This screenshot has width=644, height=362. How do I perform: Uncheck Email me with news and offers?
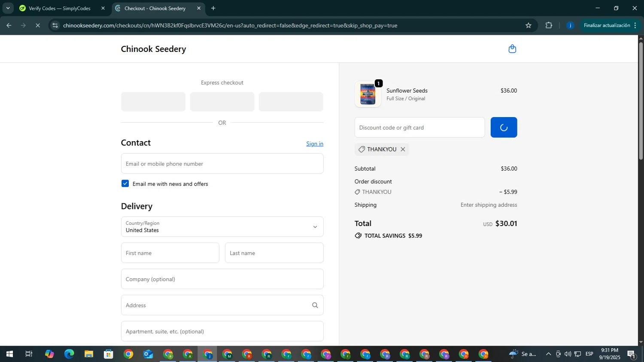[x=125, y=184]
